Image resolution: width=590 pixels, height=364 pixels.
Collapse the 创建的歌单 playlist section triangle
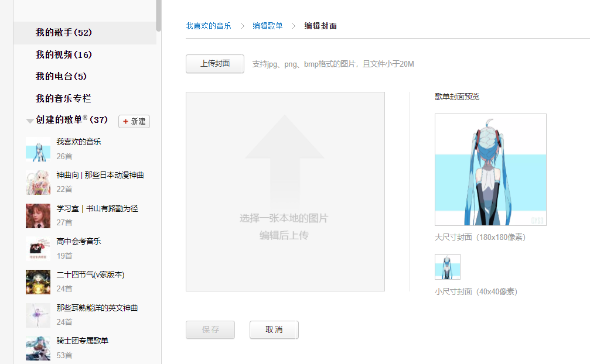click(29, 121)
